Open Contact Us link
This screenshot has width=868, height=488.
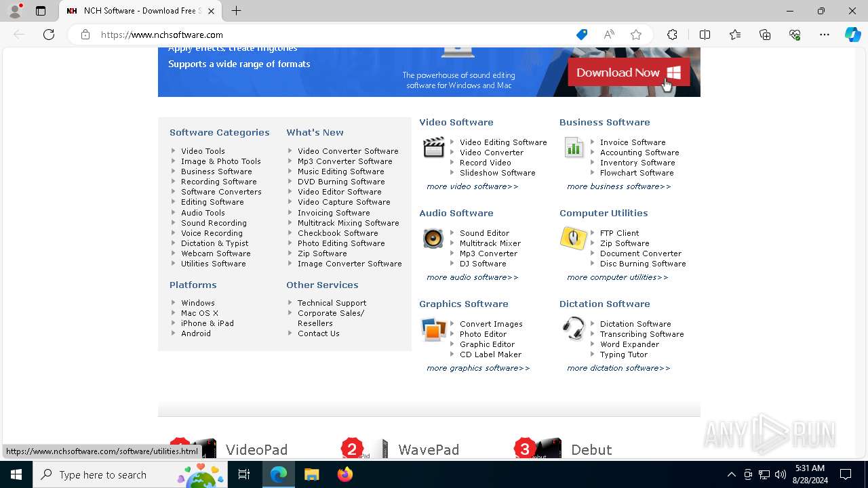click(319, 333)
